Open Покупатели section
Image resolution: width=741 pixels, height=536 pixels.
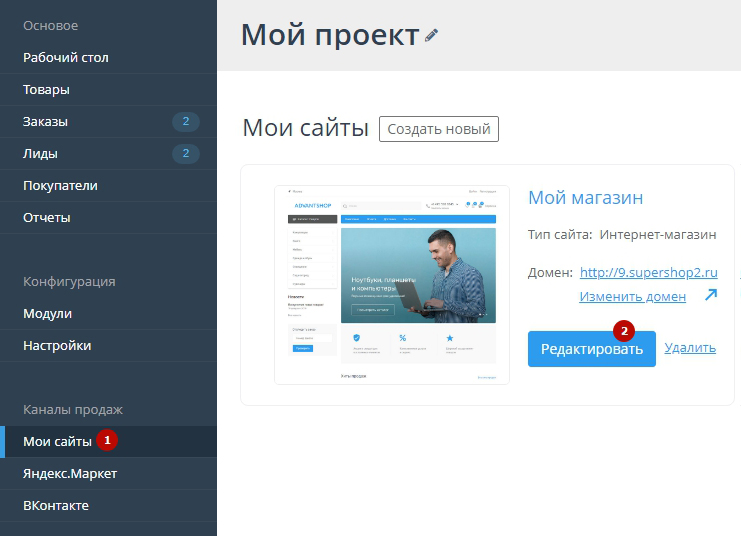click(61, 186)
